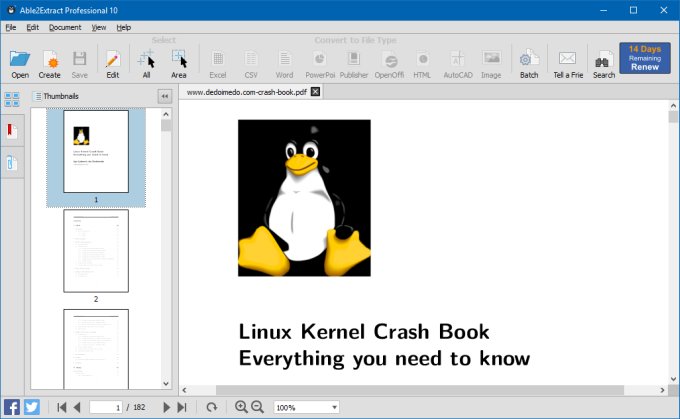The height and width of the screenshot is (419, 680).
Task: Share on Twitter icon
Action: 32,407
